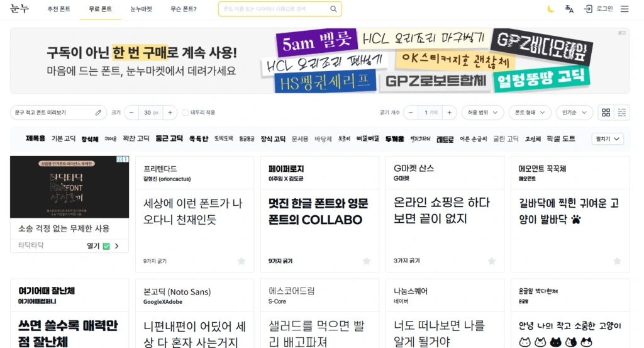Click the search magnifier icon
The width and height of the screenshot is (644, 348).
(x=333, y=9)
